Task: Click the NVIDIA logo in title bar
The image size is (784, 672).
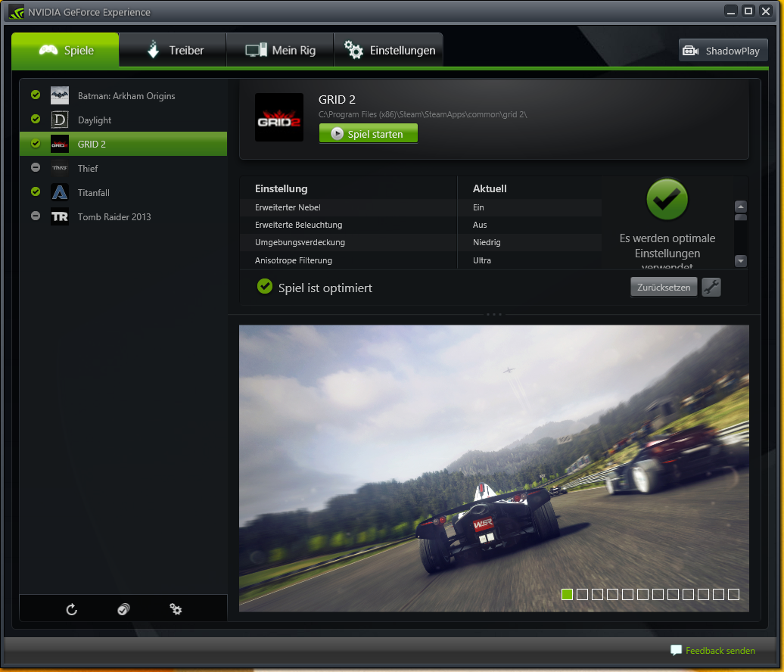Action: pos(16,12)
